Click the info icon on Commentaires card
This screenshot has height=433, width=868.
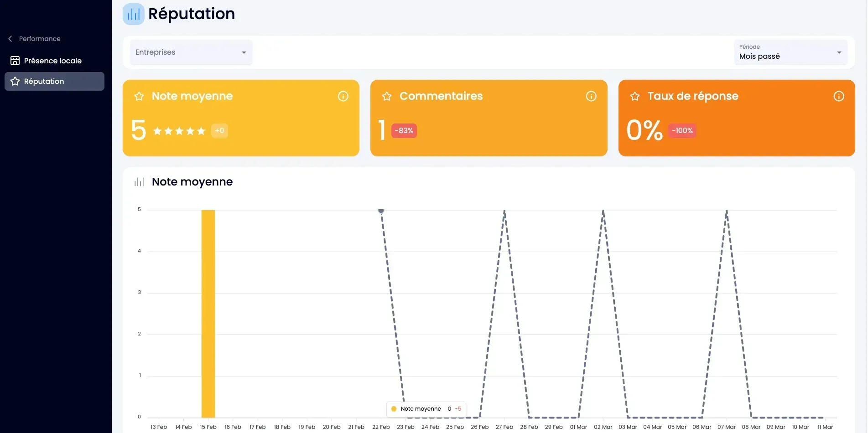coord(591,96)
